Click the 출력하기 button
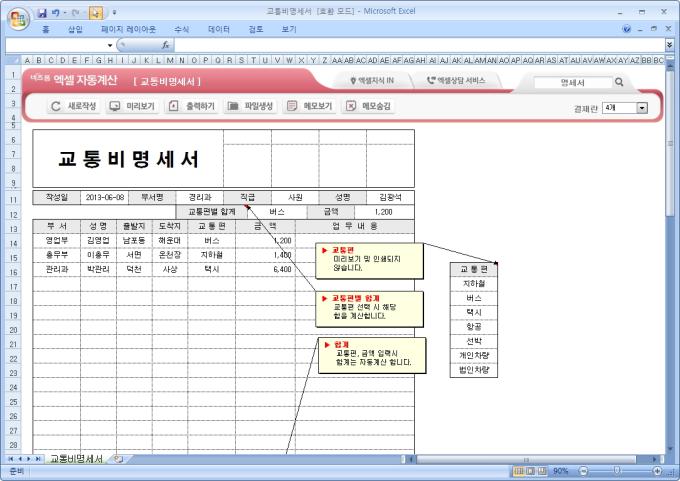 [192, 106]
